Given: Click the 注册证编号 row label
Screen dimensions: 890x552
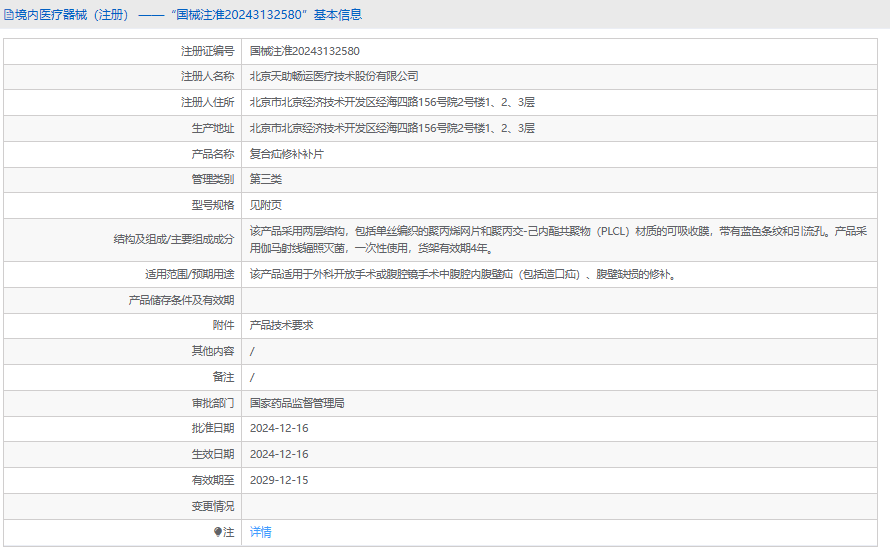Looking at the screenshot, I should (208, 51).
